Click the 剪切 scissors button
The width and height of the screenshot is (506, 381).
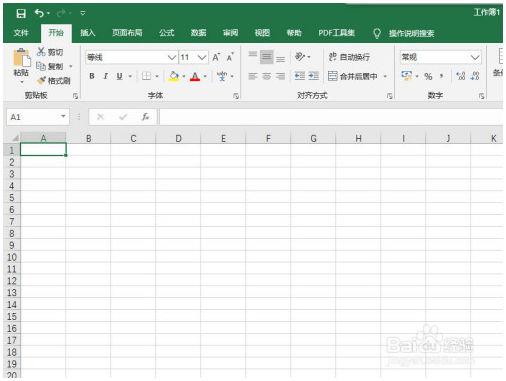(x=50, y=52)
